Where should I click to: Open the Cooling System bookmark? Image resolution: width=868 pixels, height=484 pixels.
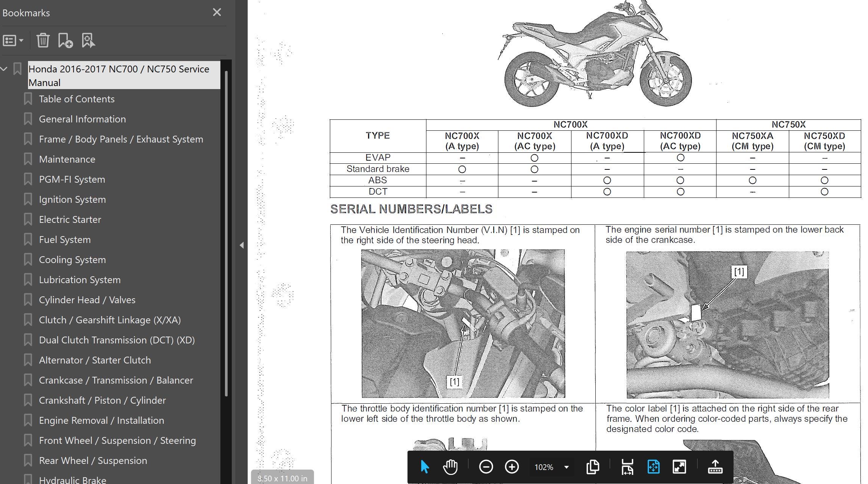(72, 260)
